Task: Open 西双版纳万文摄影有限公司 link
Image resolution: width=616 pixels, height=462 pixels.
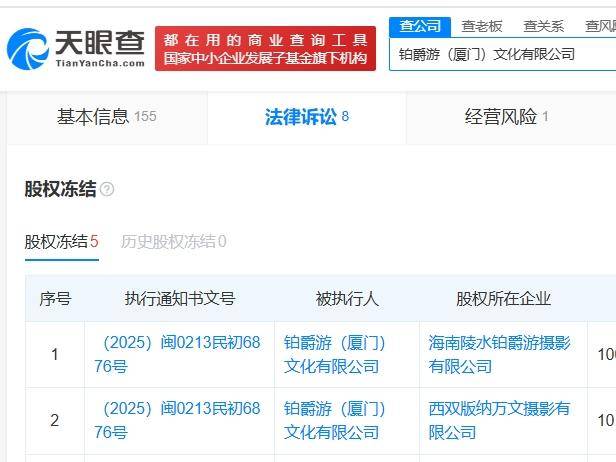Action: pyautogui.click(x=499, y=420)
